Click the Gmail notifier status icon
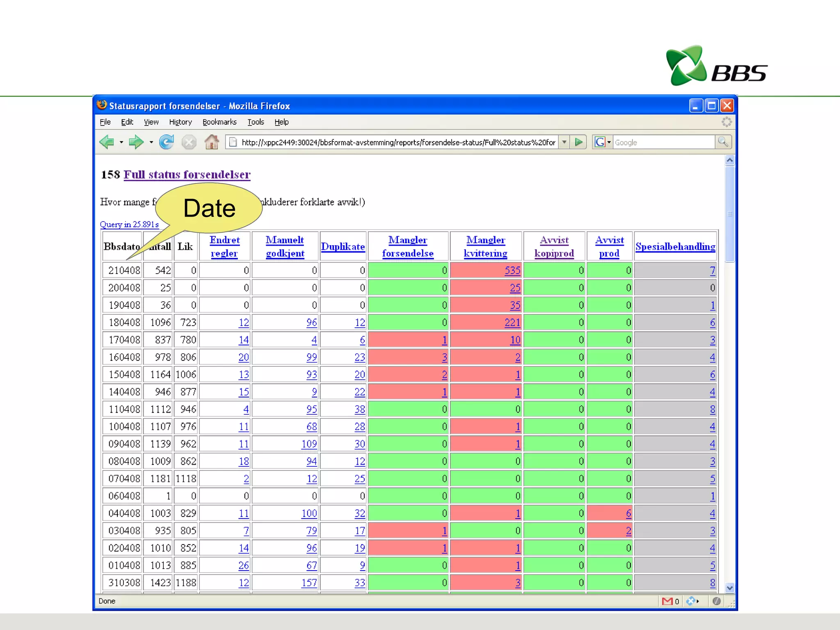 click(x=667, y=601)
